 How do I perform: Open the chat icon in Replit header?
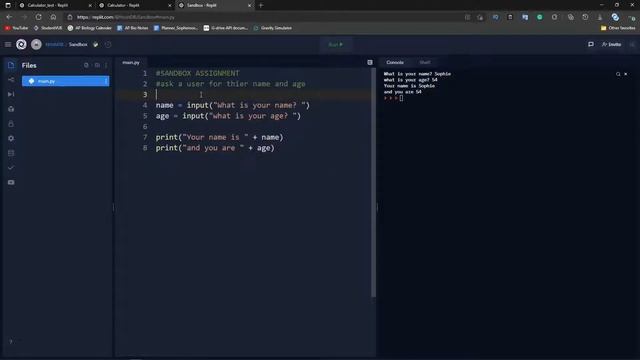[x=591, y=44]
